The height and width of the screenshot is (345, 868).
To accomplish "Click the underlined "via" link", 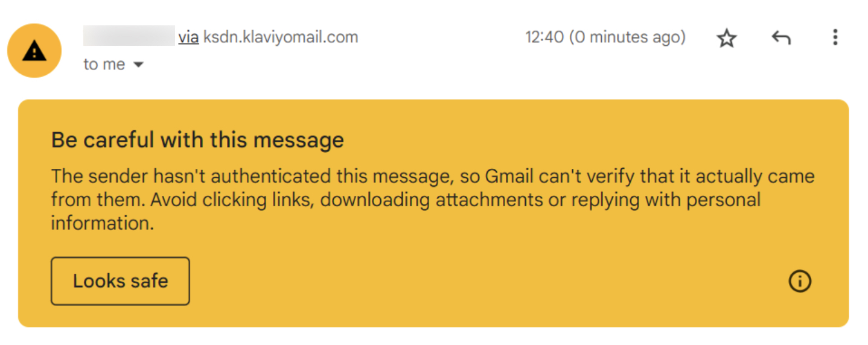I will pos(188,37).
